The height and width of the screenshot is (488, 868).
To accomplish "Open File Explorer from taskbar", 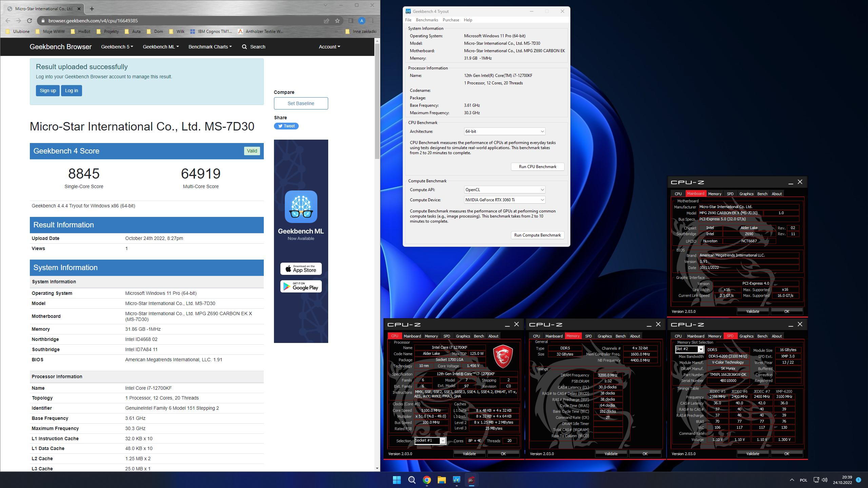I will pos(441,480).
